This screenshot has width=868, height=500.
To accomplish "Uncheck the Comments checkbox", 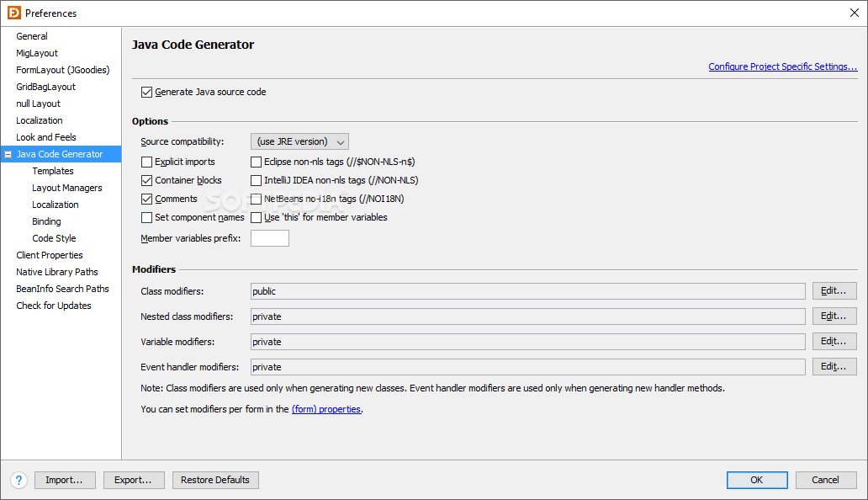I will (x=146, y=199).
